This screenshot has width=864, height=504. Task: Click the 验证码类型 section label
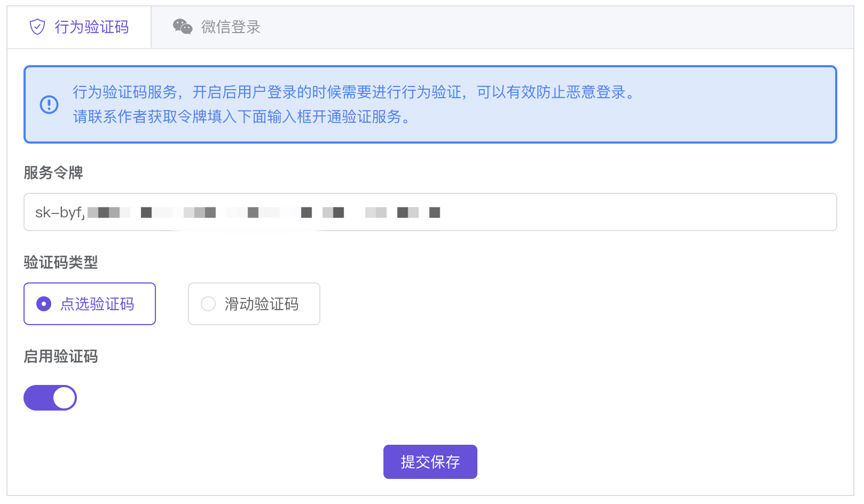pos(61,262)
